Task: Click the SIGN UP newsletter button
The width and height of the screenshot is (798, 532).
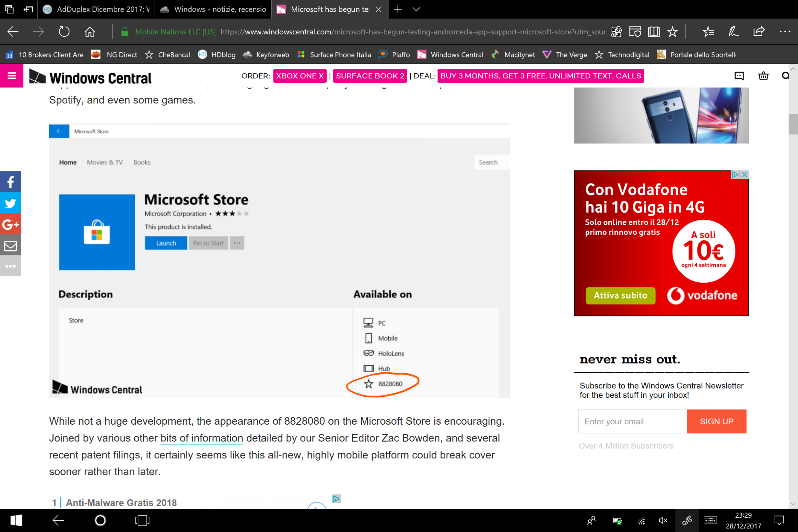Action: point(717,421)
